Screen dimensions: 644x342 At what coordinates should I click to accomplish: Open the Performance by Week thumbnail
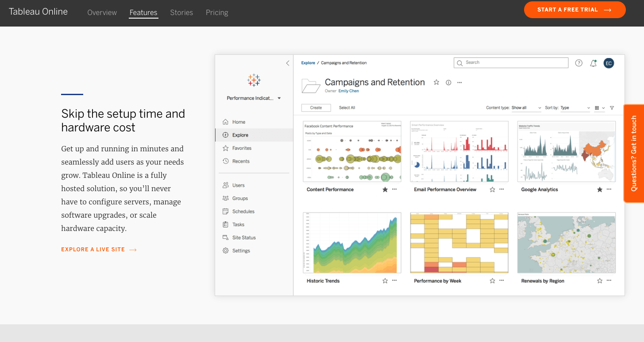point(459,242)
